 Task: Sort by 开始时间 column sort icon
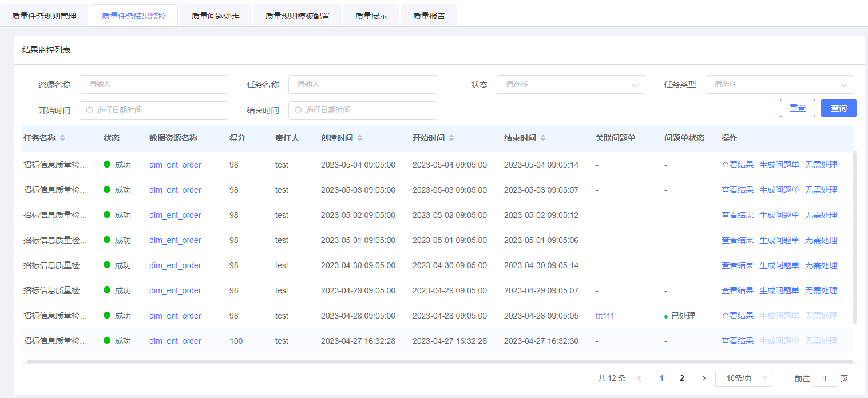point(451,138)
